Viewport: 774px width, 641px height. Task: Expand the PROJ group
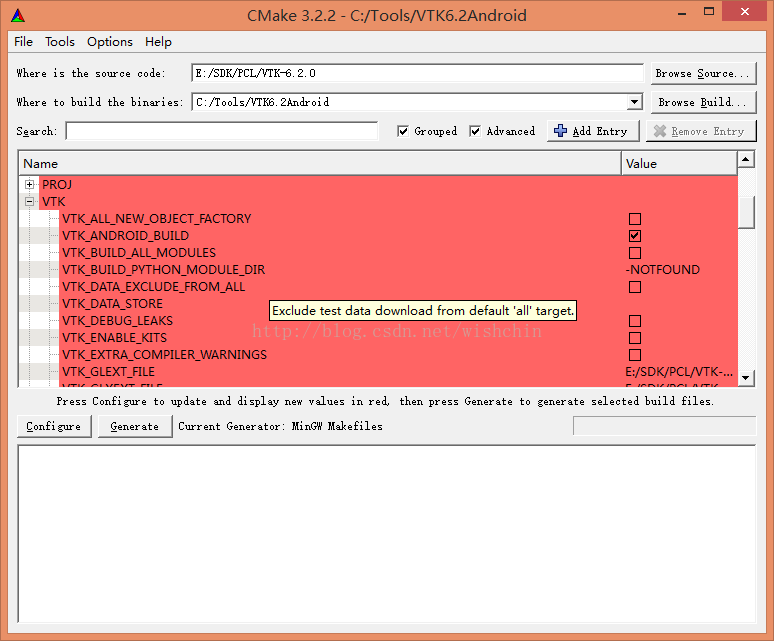tap(30, 185)
